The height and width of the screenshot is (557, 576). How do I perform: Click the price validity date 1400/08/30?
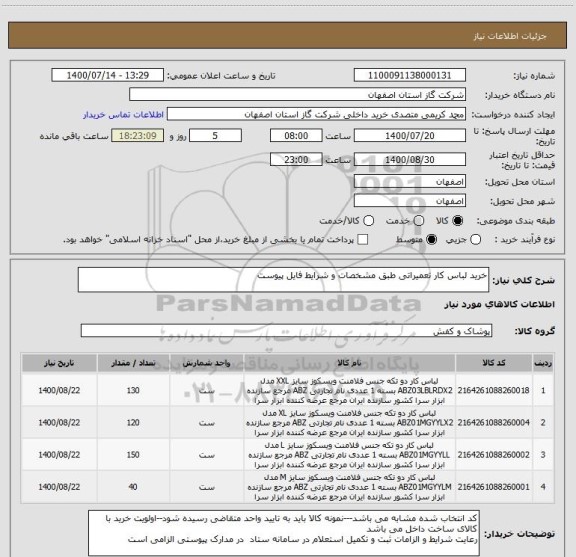(410, 159)
